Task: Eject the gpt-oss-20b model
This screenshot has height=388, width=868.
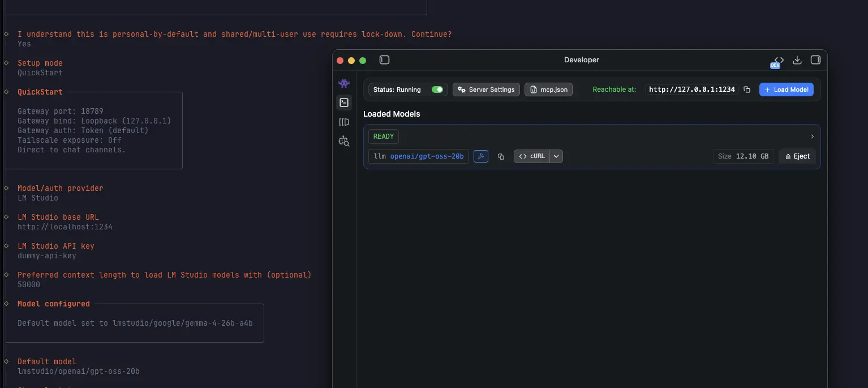Action: point(797,156)
